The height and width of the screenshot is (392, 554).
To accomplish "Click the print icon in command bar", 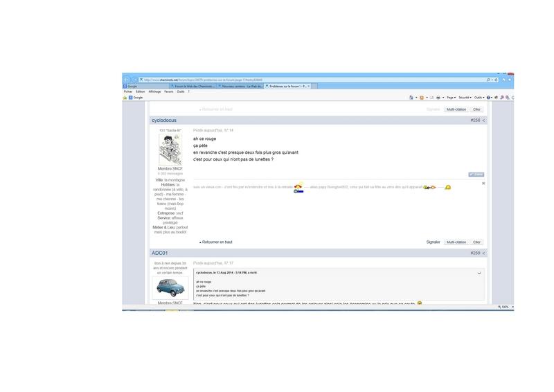I will (x=438, y=98).
